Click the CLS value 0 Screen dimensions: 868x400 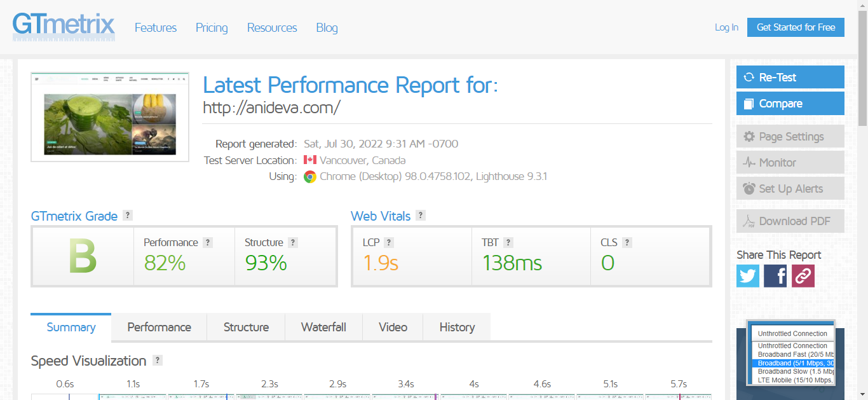(607, 263)
